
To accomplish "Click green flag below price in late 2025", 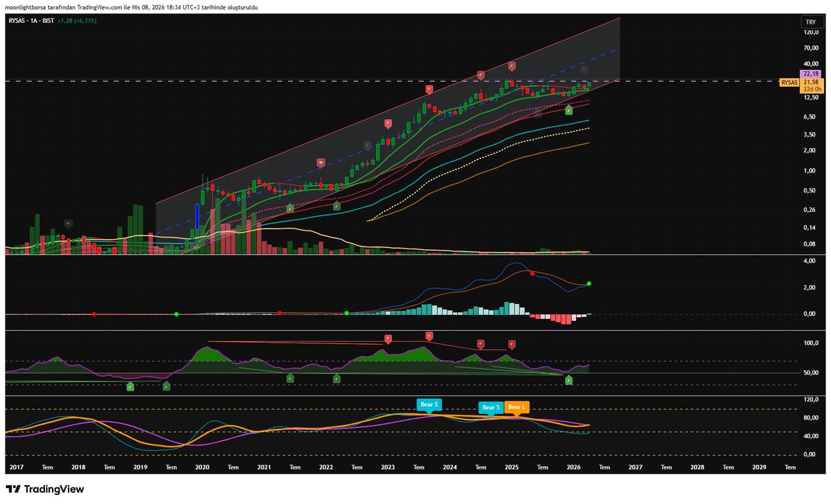I will coord(569,109).
